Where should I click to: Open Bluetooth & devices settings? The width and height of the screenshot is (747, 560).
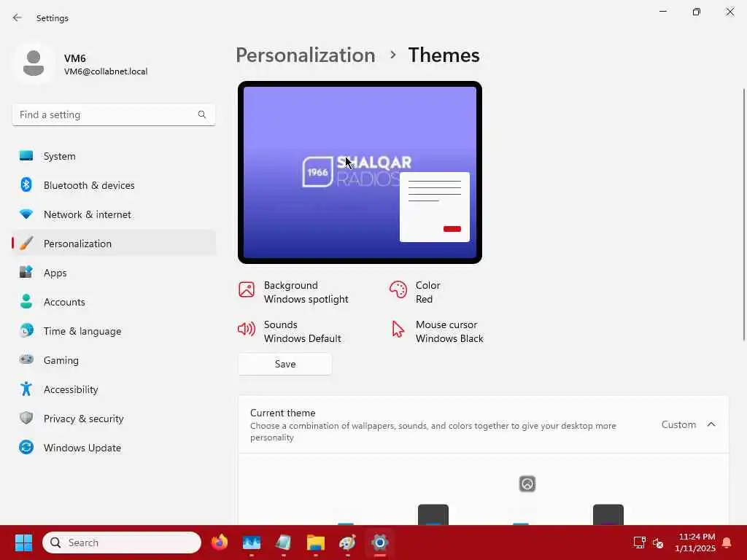coord(113,185)
